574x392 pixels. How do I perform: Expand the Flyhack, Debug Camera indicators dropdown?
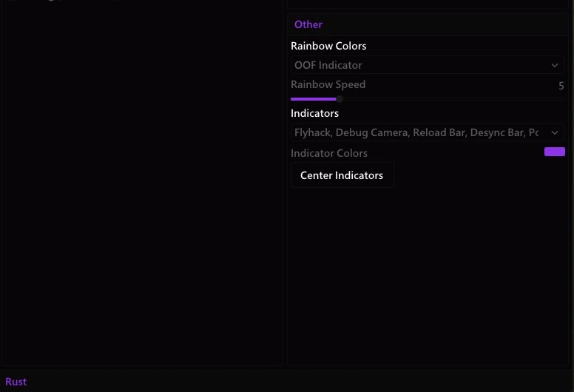point(428,132)
